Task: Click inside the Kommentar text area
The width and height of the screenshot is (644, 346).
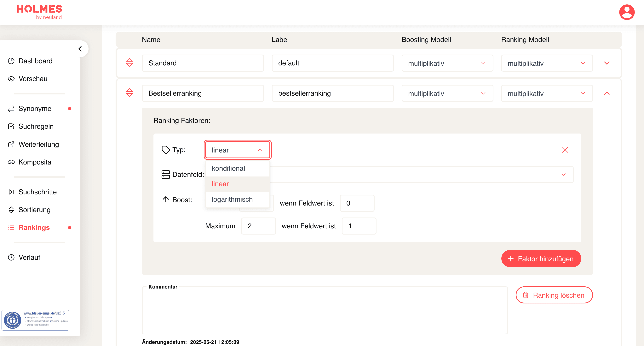Action: [325, 310]
